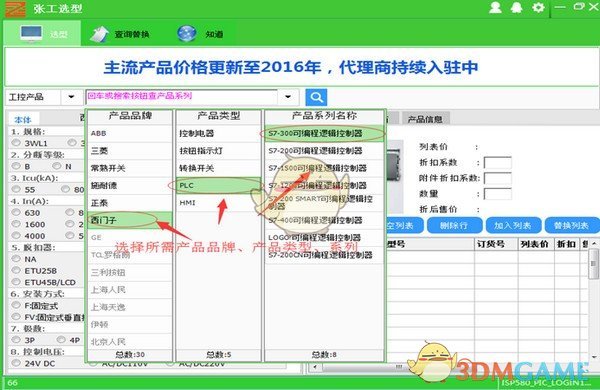600x390 pixels.
Task: Choose 西门子 in the brand list
Action: (x=130, y=220)
